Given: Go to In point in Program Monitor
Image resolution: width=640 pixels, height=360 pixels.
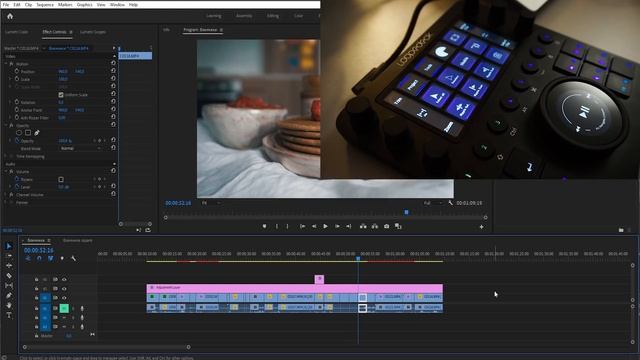Looking at the screenshot, I should click(302, 226).
